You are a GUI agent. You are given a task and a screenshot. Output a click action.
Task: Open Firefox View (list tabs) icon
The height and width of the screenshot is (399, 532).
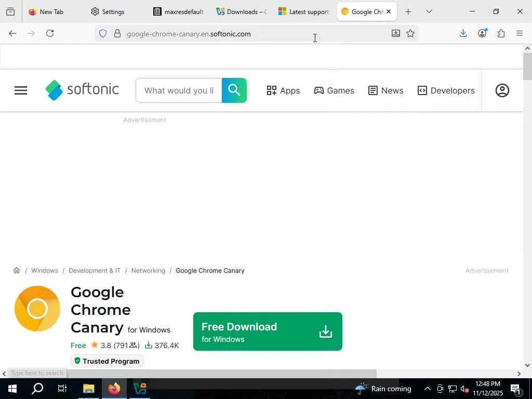(x=10, y=11)
